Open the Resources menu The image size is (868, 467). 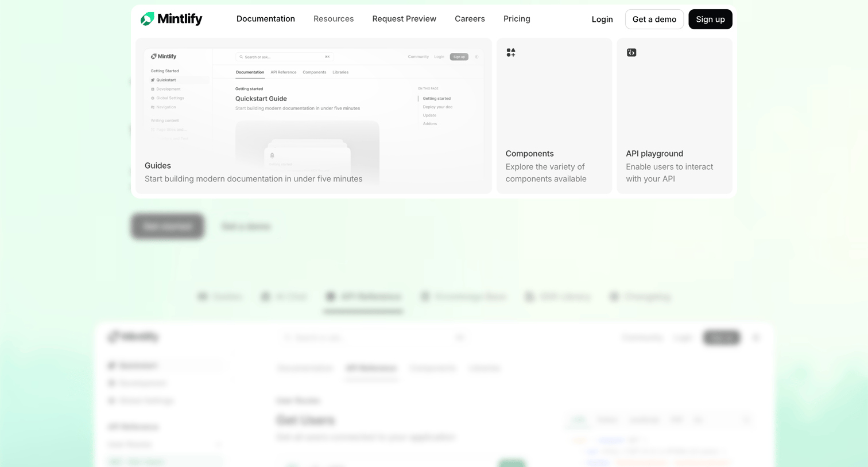coord(334,19)
